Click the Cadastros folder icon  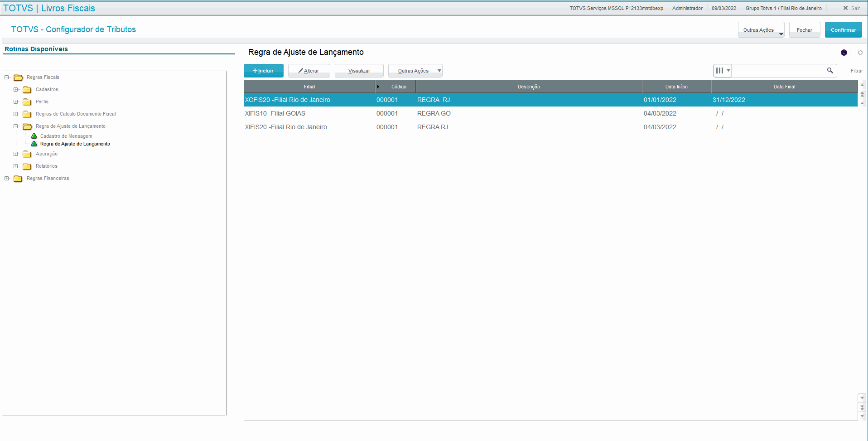point(27,90)
